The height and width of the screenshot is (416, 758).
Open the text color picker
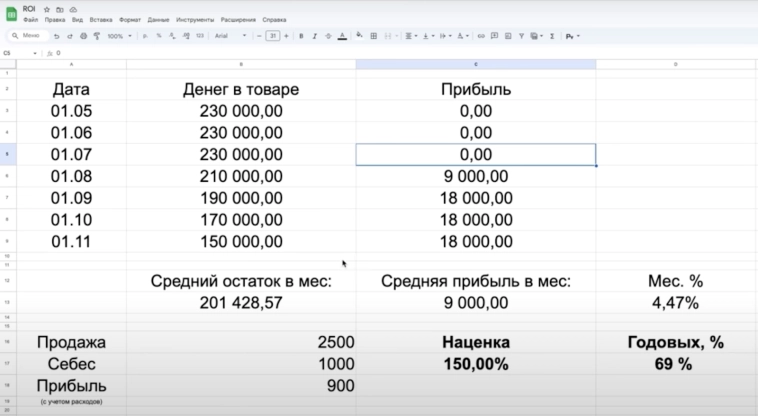pyautogui.click(x=342, y=36)
